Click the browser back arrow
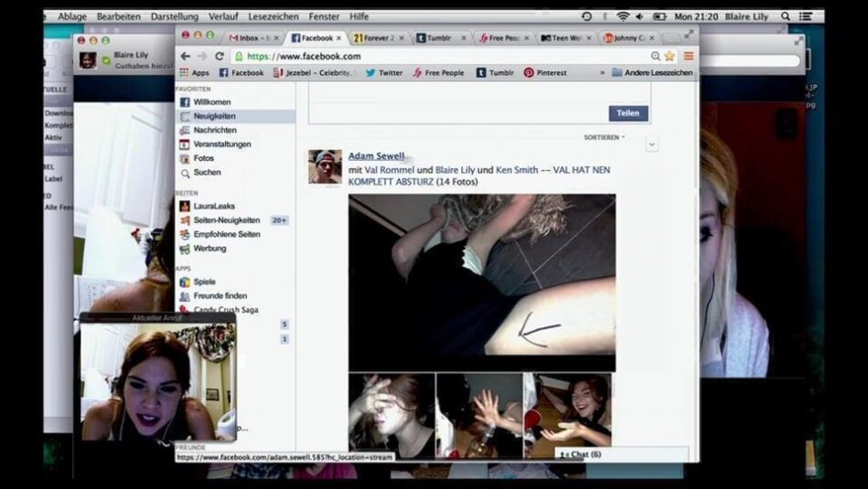The image size is (868, 489). (x=186, y=56)
